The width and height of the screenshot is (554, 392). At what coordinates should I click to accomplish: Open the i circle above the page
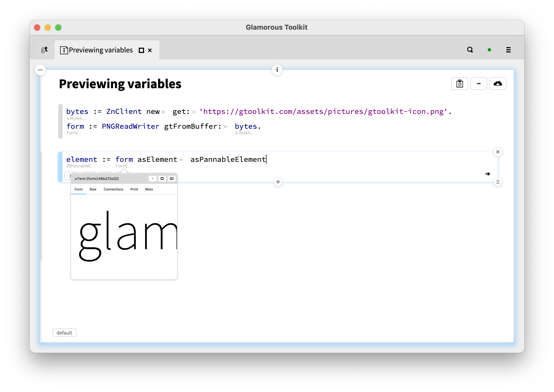click(x=277, y=70)
